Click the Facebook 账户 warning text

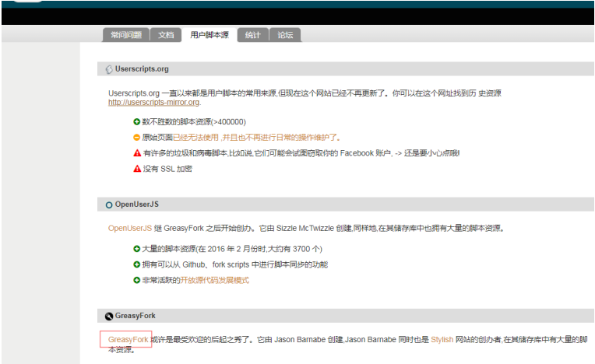click(x=301, y=153)
